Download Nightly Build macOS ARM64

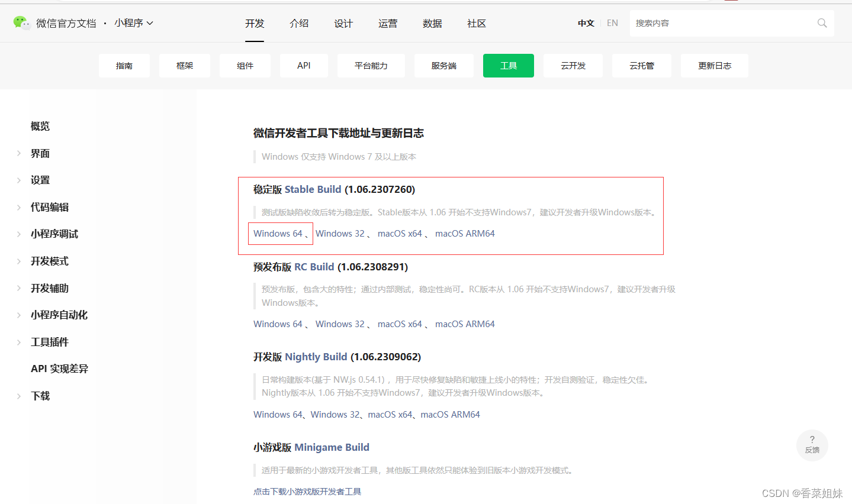pyautogui.click(x=450, y=415)
